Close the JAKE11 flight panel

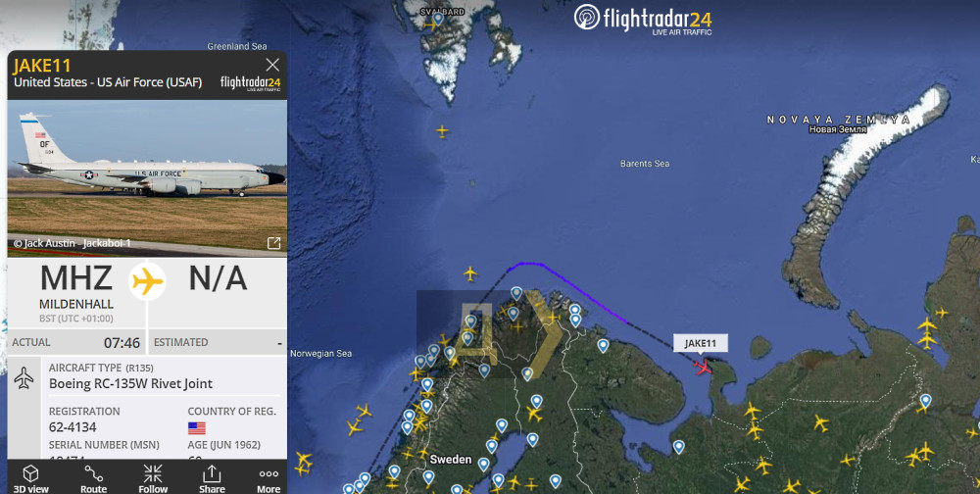point(272,65)
